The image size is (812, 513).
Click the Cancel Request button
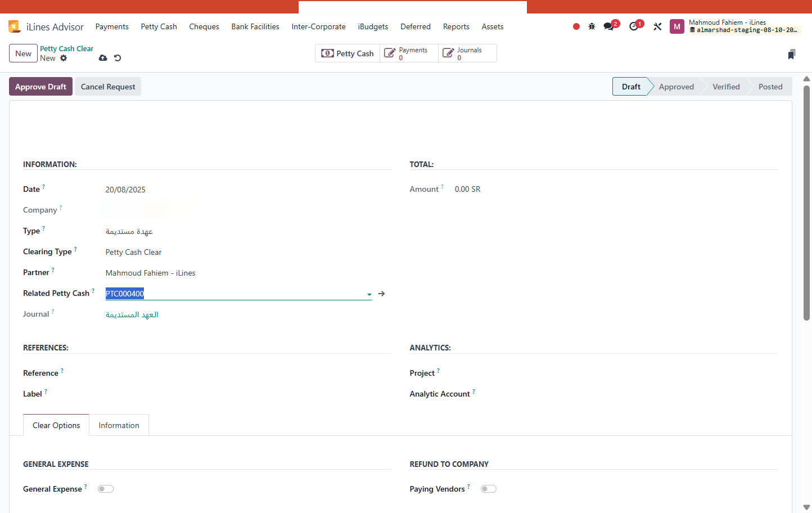coord(108,87)
